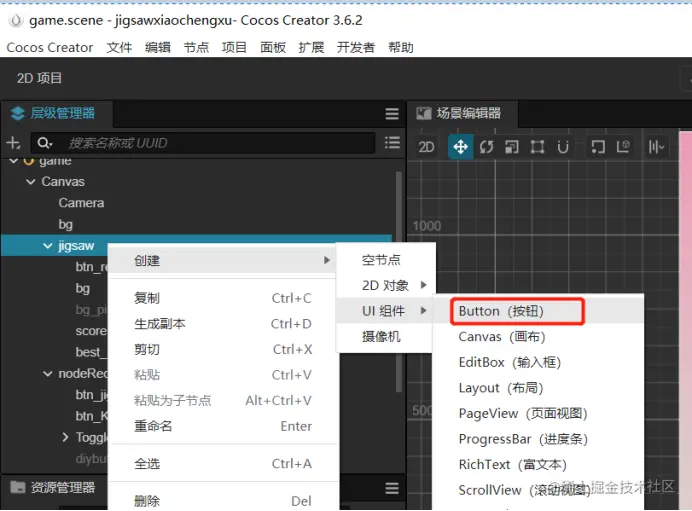
Task: Open the Cocos Creator menu
Action: coord(50,47)
